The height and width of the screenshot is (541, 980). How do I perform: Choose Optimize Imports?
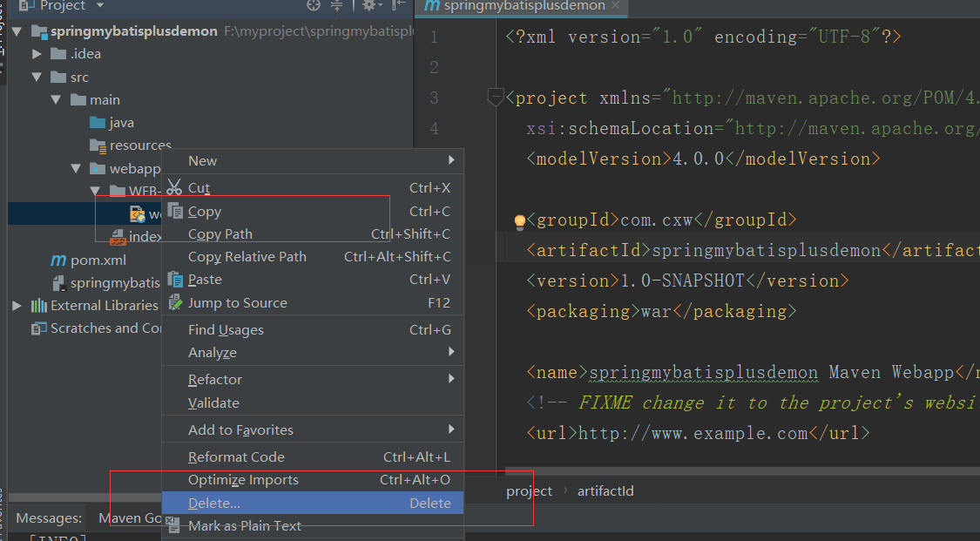pyautogui.click(x=313, y=480)
